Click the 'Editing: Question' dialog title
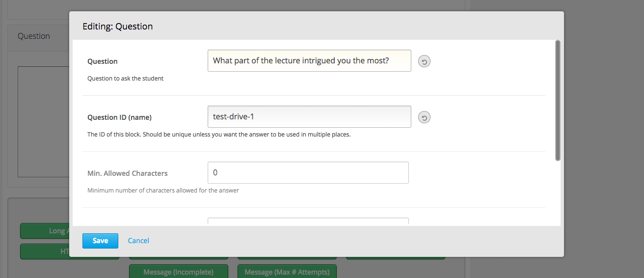 (x=118, y=27)
